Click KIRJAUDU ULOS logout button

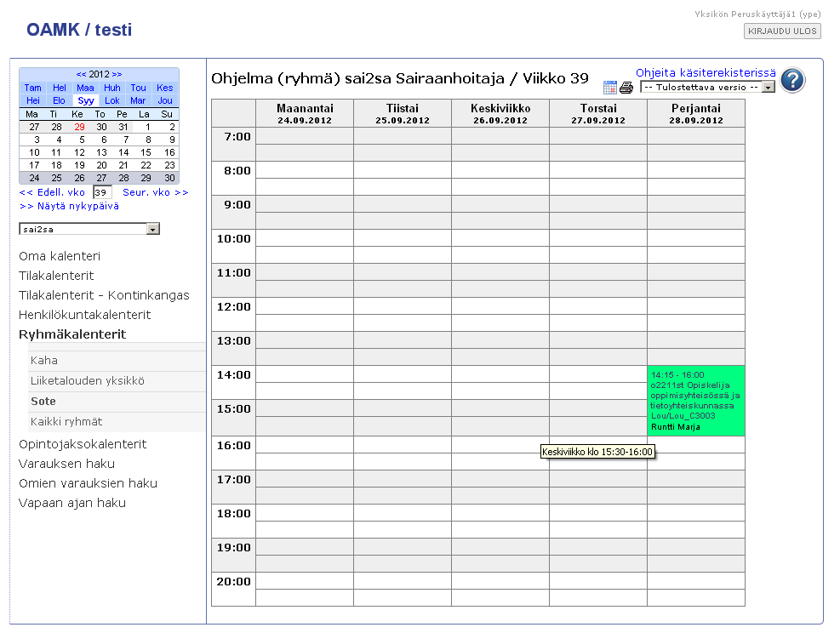coord(782,31)
